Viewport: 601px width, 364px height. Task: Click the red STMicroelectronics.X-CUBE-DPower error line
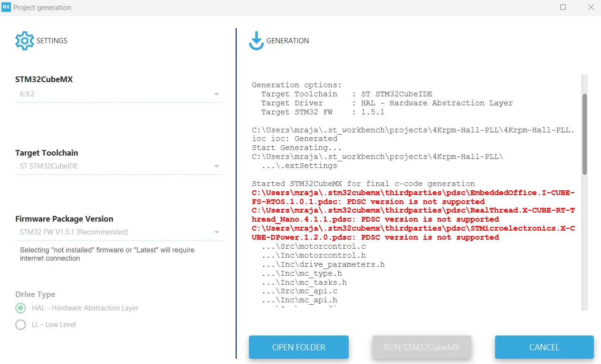click(x=413, y=233)
